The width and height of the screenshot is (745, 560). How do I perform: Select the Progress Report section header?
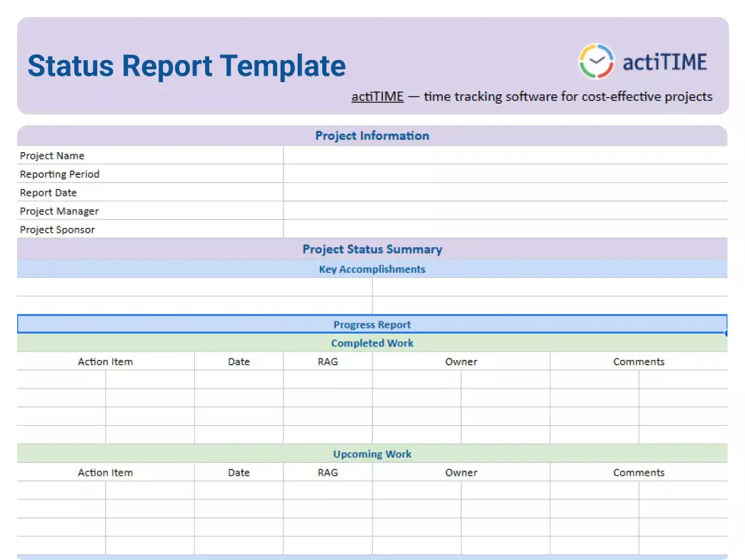coord(372,324)
